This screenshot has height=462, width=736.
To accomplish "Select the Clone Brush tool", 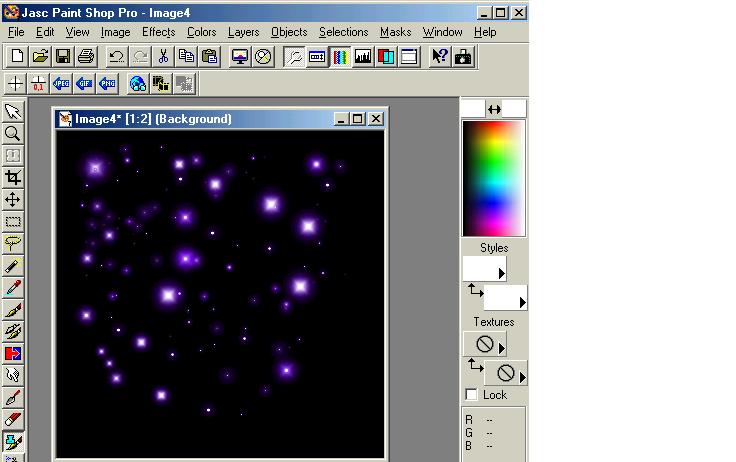I will pyautogui.click(x=13, y=331).
